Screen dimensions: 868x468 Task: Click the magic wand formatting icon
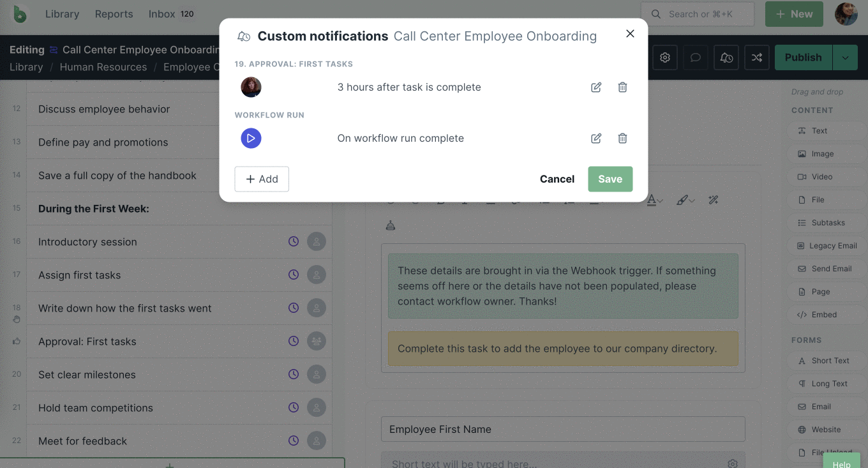point(713,200)
